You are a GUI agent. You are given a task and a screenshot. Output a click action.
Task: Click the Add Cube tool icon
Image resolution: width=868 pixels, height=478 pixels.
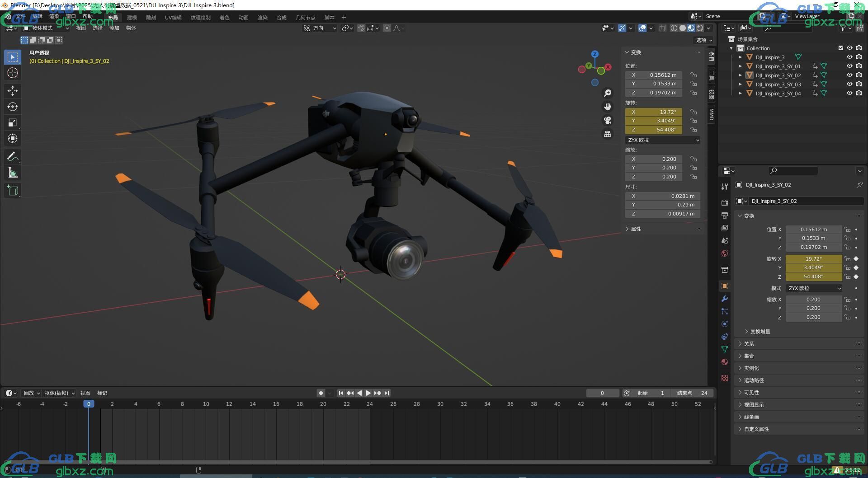tap(13, 191)
